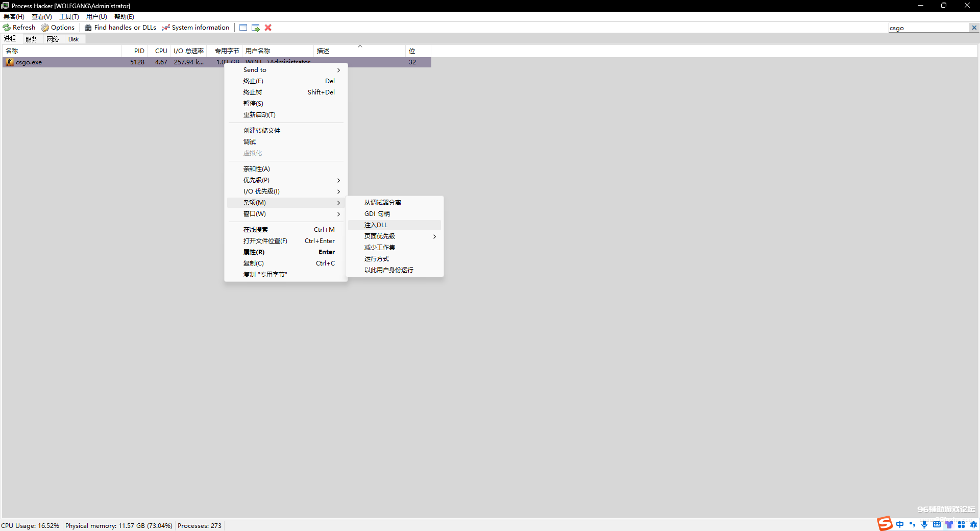Click the Find handles or DLLs binoculars icon

pos(89,28)
